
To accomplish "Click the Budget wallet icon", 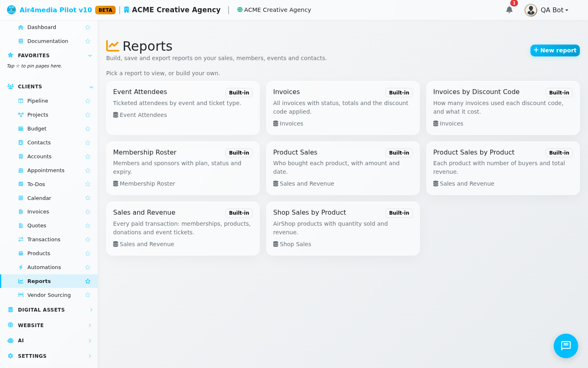I will pos(21,129).
